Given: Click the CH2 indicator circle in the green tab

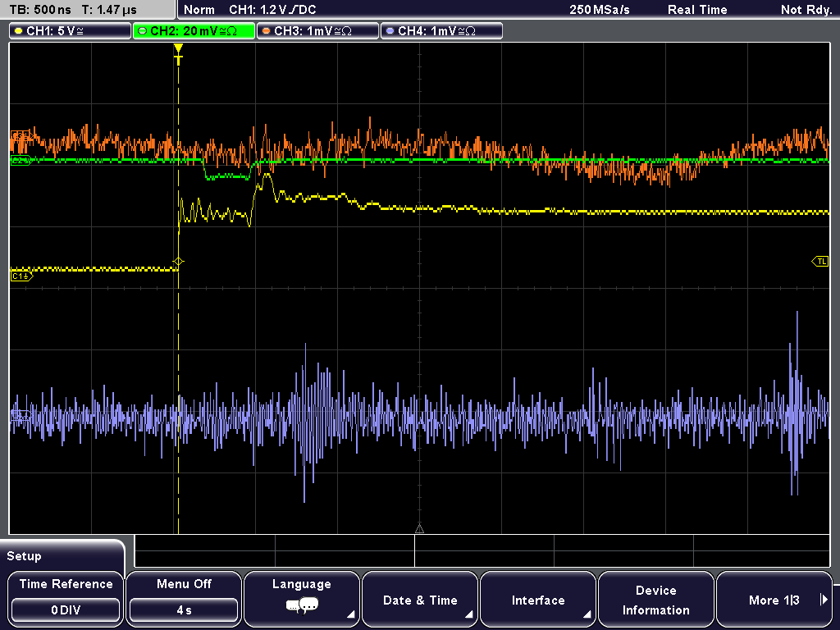Looking at the screenshot, I should (x=142, y=31).
